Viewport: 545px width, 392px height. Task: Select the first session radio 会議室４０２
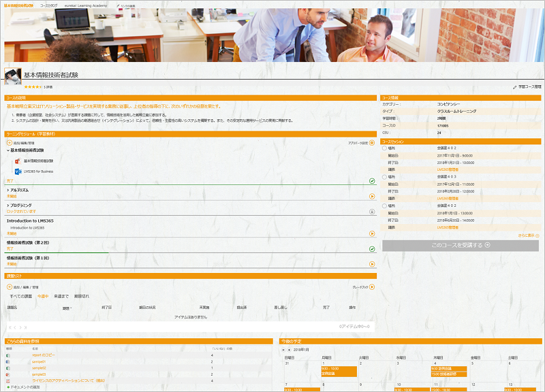(x=385, y=148)
